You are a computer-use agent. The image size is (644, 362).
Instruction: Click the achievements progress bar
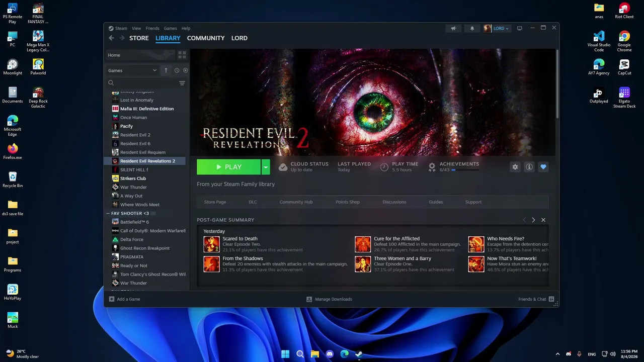pos(465,170)
